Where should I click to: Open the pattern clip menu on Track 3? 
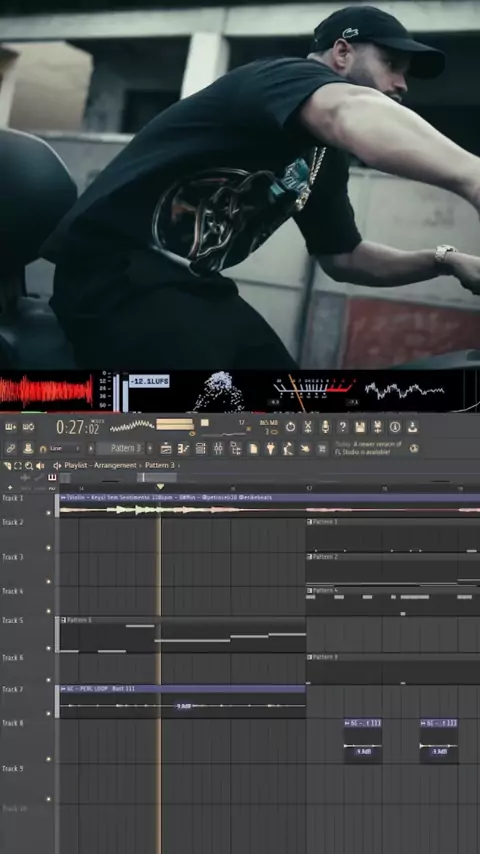pos(309,557)
